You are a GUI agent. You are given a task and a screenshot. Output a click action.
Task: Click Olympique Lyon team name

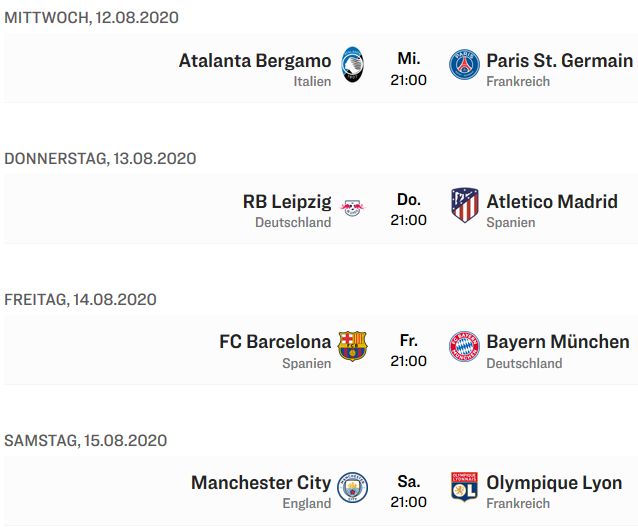[x=554, y=483]
